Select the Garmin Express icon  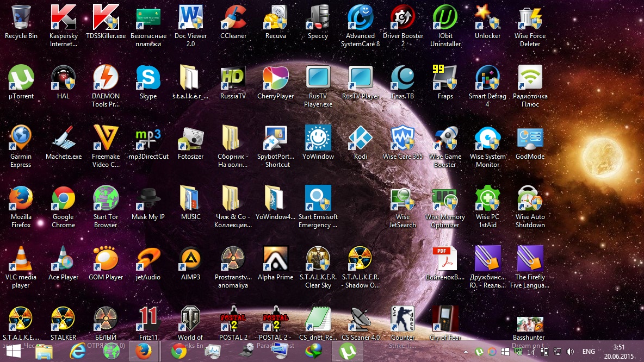coord(21,138)
